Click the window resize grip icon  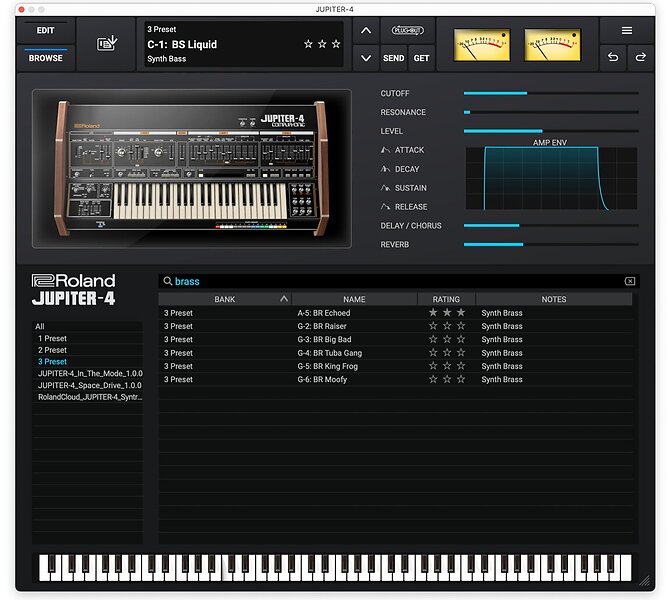pyautogui.click(x=644, y=581)
